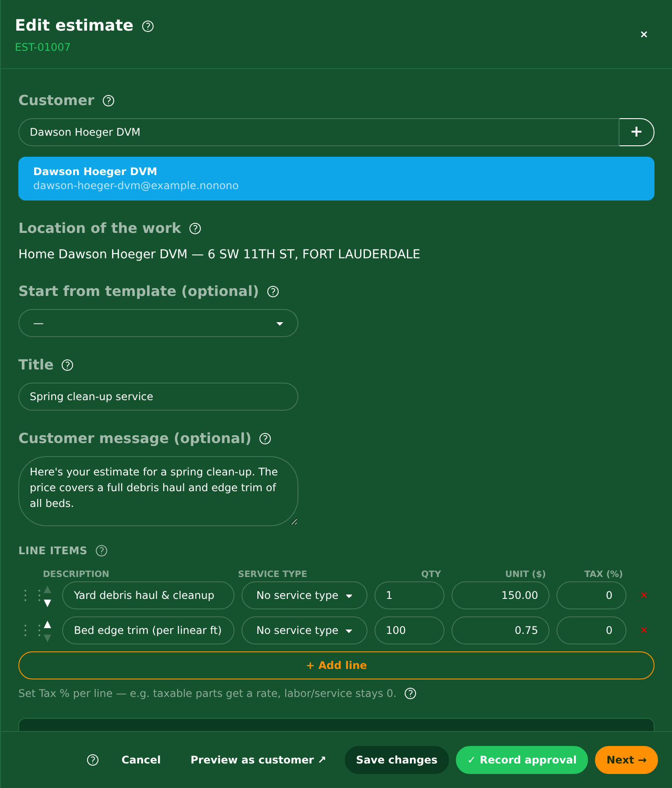Click estimate number EST-01007

tap(43, 47)
